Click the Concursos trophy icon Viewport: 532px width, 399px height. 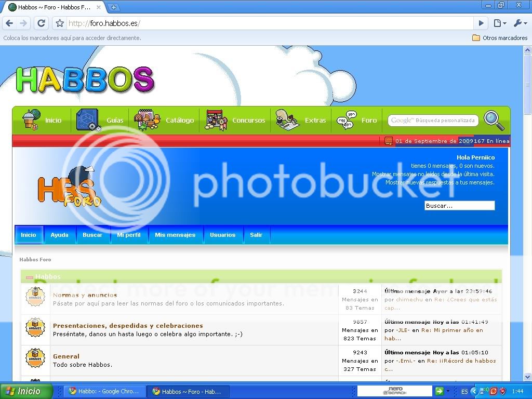pos(217,121)
